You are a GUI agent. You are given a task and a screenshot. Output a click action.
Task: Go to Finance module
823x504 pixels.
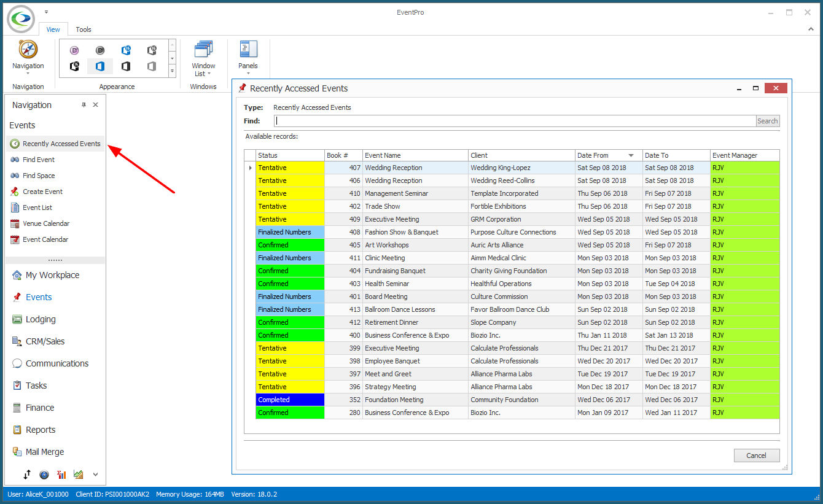[x=33, y=408]
